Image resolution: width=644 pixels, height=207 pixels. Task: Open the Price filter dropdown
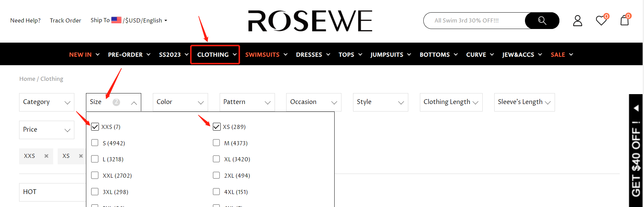pyautogui.click(x=47, y=130)
